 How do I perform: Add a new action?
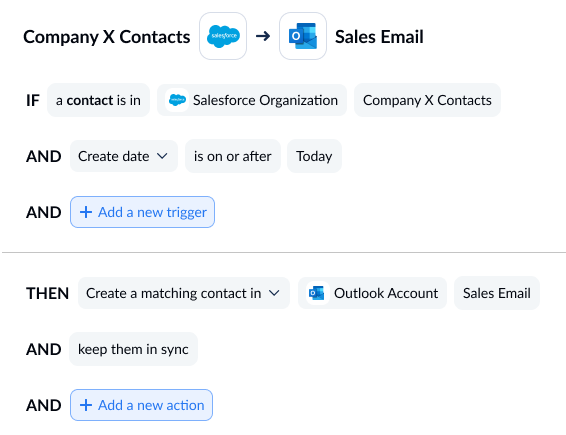[x=141, y=405]
